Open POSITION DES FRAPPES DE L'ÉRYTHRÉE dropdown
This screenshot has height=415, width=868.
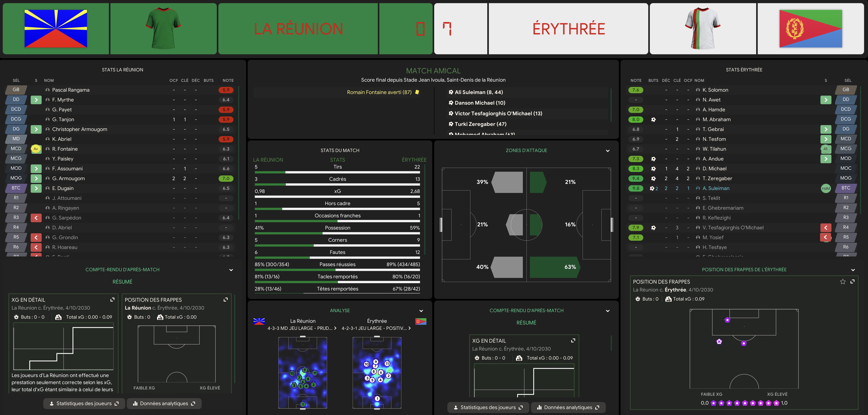click(853, 270)
